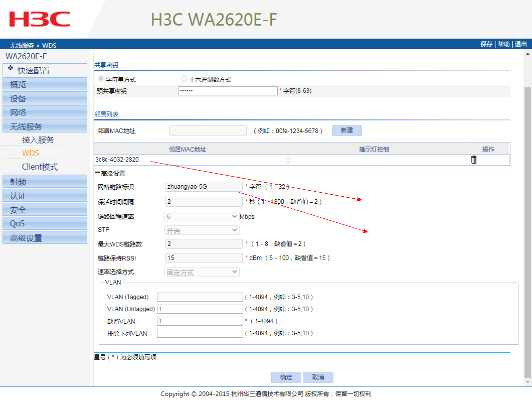Click the 无线服务 breadcrumb
The image size is (532, 400).
click(22, 45)
